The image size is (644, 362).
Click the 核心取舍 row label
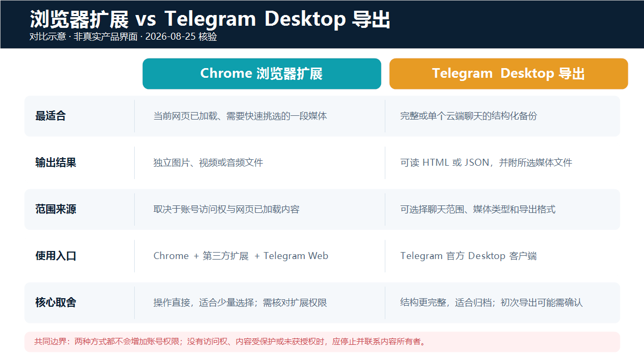pyautogui.click(x=56, y=302)
